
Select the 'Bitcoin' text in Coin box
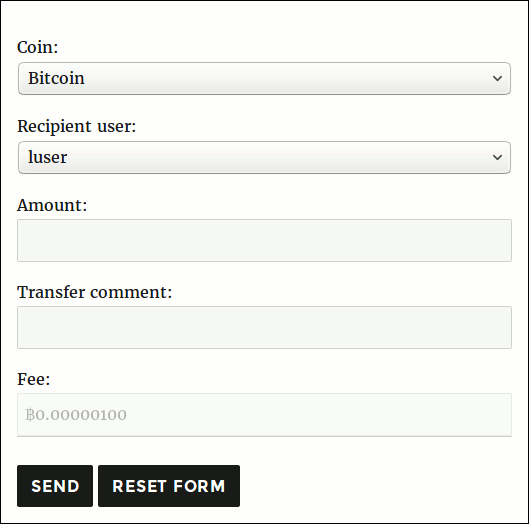coord(56,78)
